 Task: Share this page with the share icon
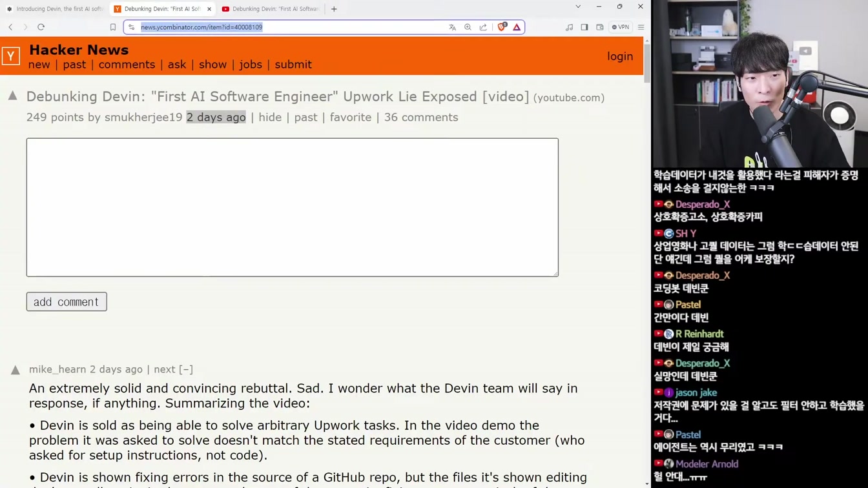(483, 27)
